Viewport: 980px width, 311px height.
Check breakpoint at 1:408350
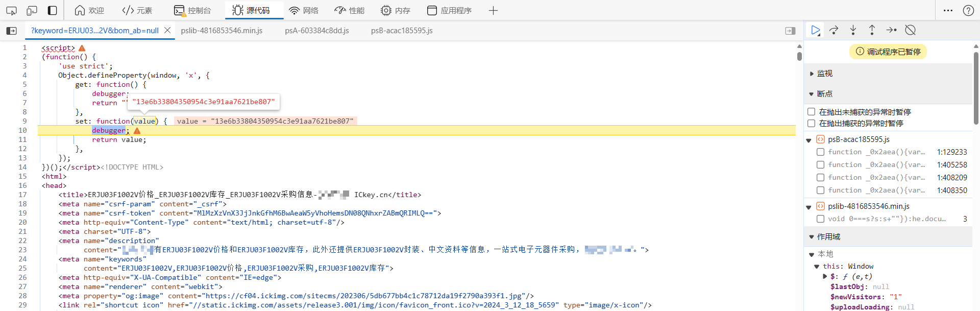[820, 190]
